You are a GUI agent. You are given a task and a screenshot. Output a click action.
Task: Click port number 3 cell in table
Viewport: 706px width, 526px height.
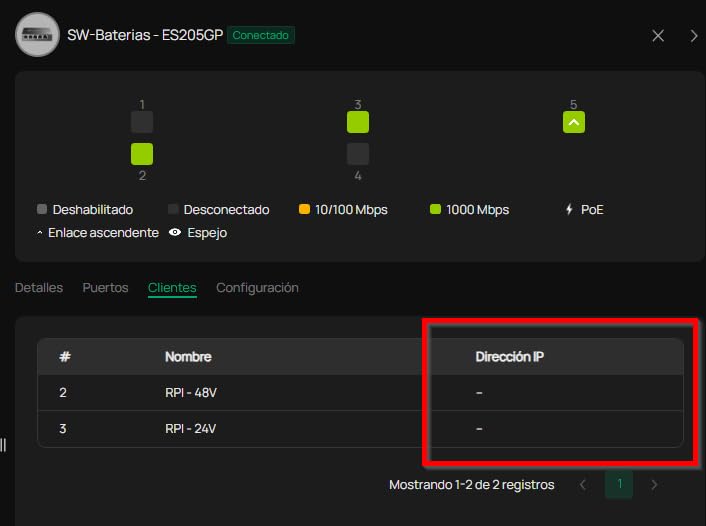pos(63,429)
